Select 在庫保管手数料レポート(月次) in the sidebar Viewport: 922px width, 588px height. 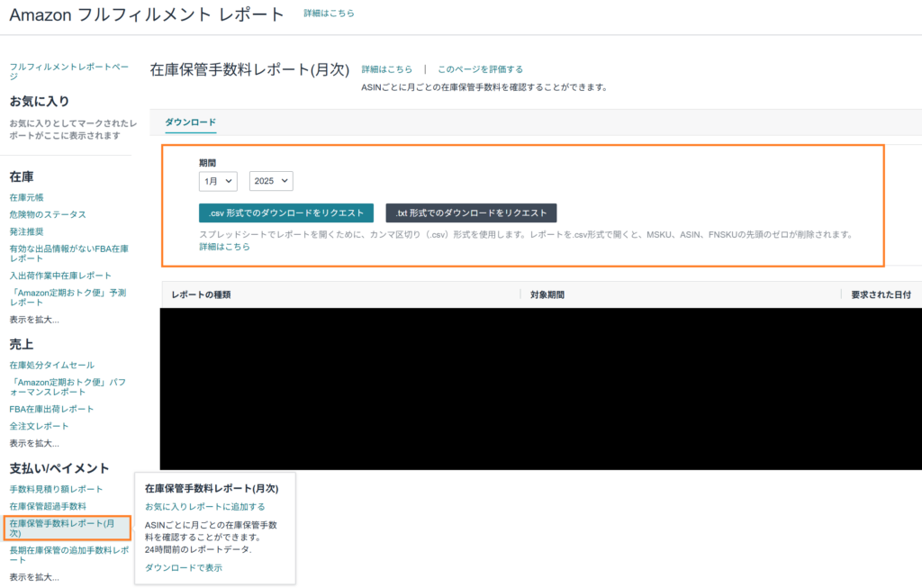62,528
